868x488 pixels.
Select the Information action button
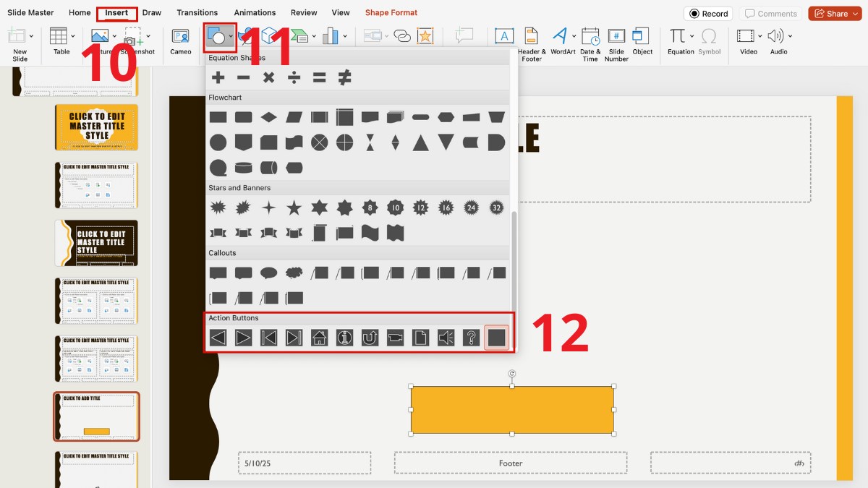pyautogui.click(x=345, y=338)
